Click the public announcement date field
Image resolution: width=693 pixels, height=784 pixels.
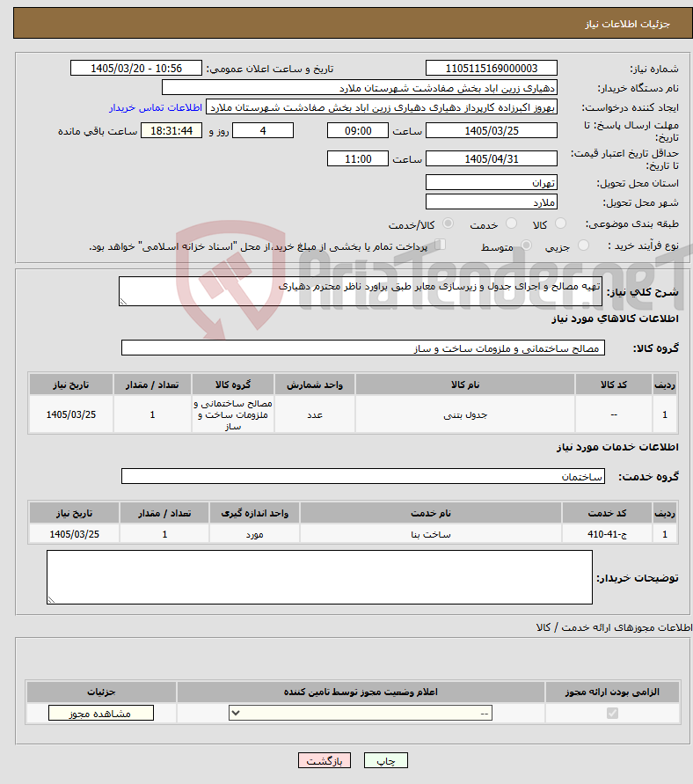[x=136, y=68]
